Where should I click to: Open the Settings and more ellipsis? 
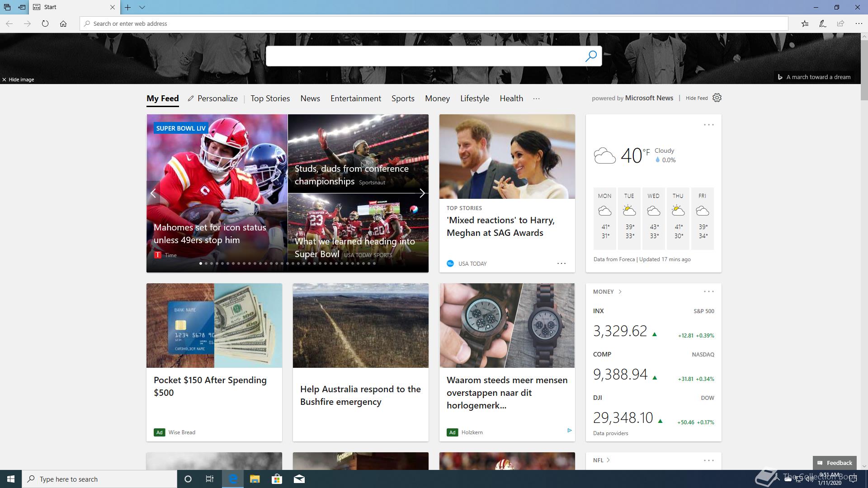click(x=859, y=23)
